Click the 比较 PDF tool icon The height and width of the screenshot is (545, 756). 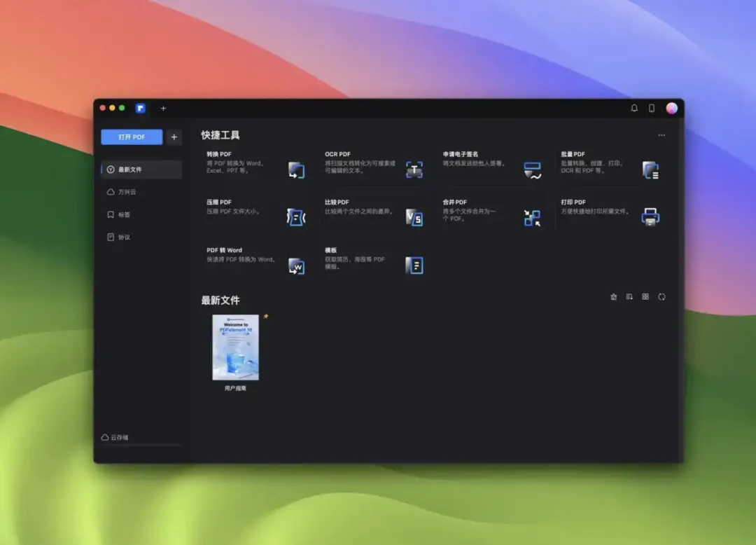click(414, 218)
